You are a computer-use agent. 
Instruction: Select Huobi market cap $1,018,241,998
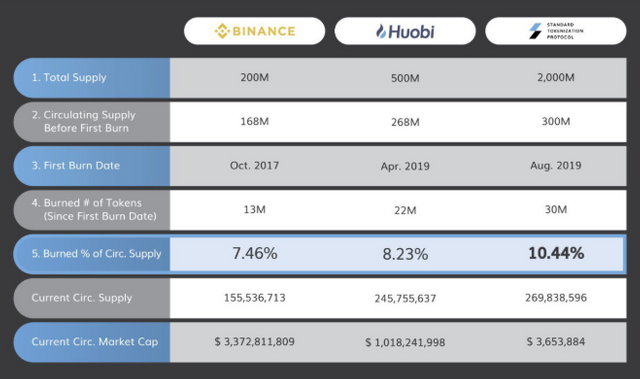tap(405, 342)
